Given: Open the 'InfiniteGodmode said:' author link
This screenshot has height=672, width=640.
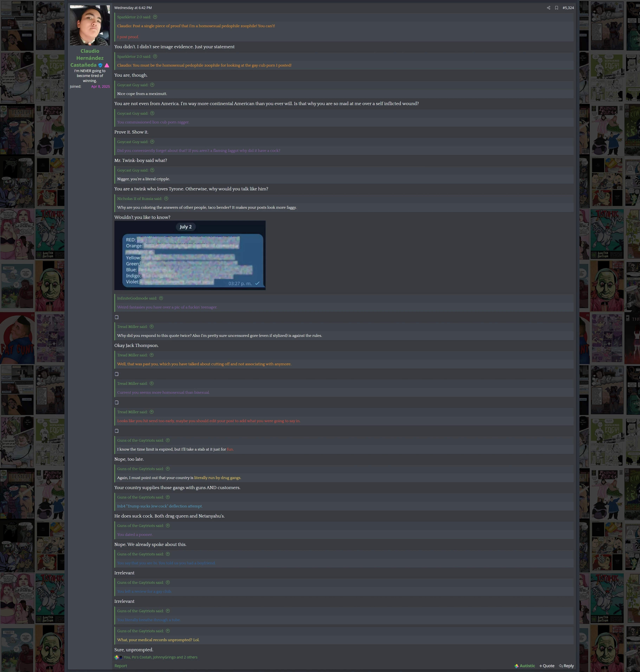Looking at the screenshot, I should (x=137, y=298).
